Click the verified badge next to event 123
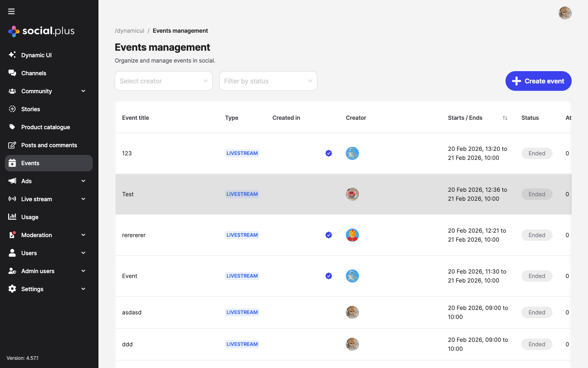The width and height of the screenshot is (588, 368). [x=329, y=153]
